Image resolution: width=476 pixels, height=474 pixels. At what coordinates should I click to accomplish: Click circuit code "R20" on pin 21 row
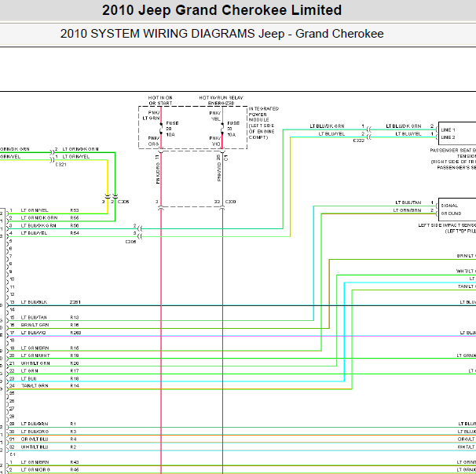pos(75,363)
